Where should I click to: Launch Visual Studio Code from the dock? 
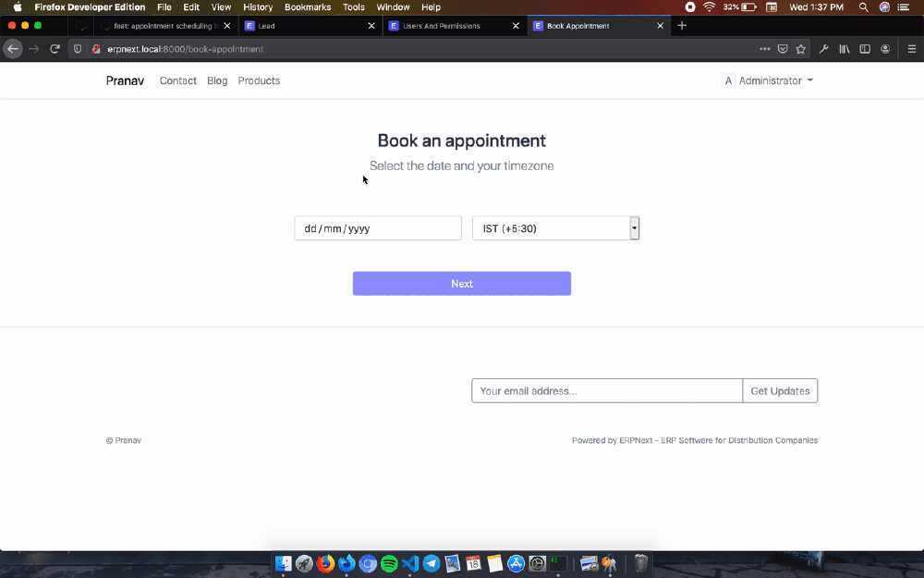410,563
